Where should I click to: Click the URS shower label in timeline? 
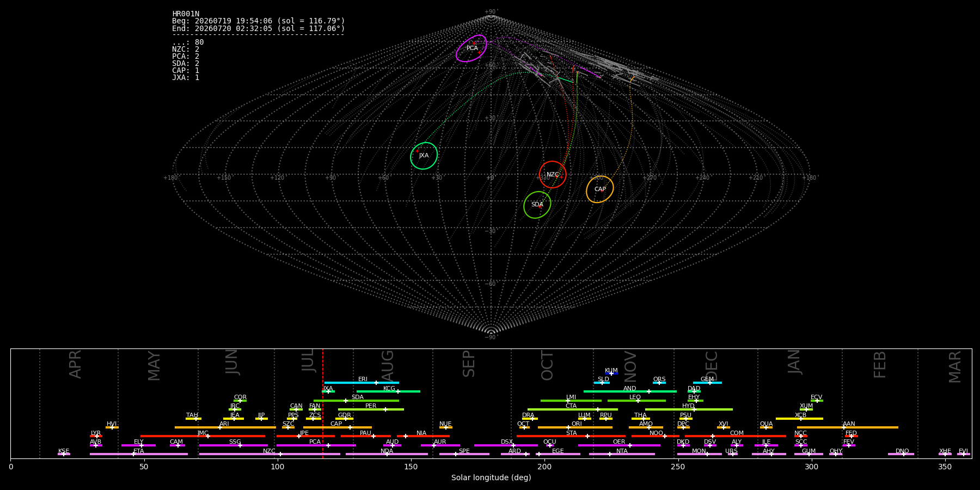click(x=732, y=451)
